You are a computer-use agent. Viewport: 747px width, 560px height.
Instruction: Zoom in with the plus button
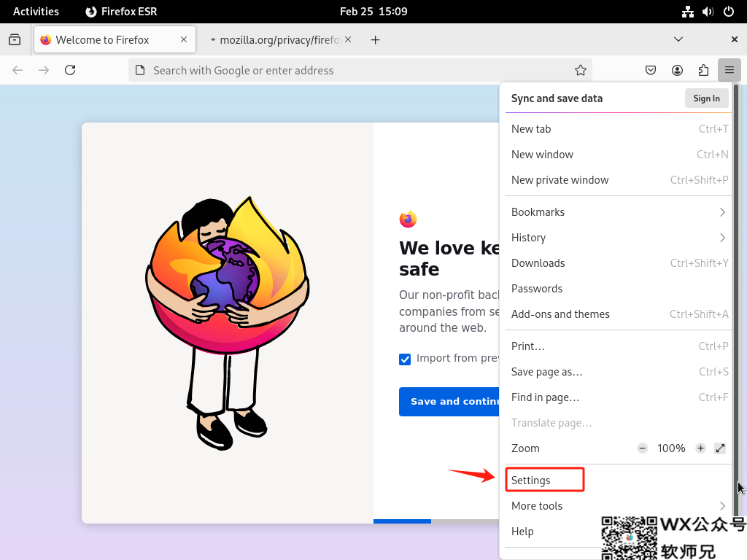click(700, 448)
